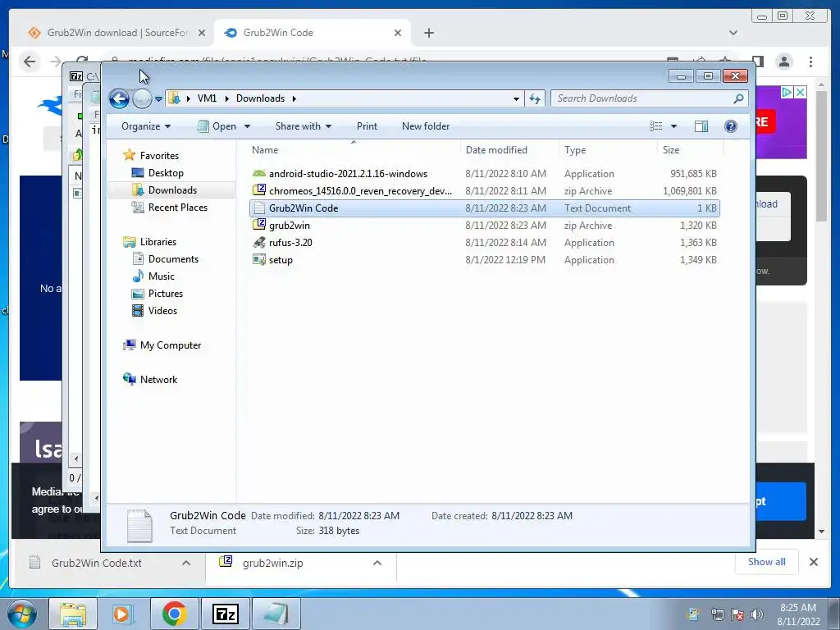Open the recent pages arrow beside Forward

coord(158,99)
